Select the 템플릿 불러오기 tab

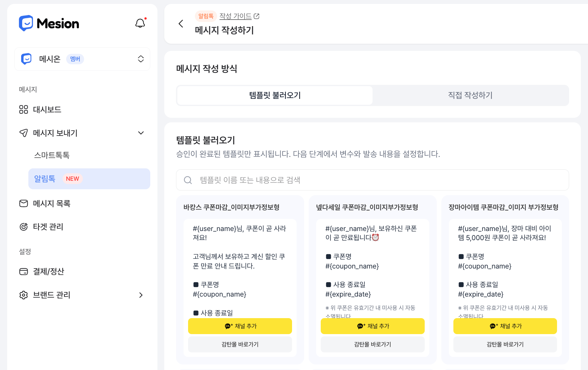click(275, 95)
